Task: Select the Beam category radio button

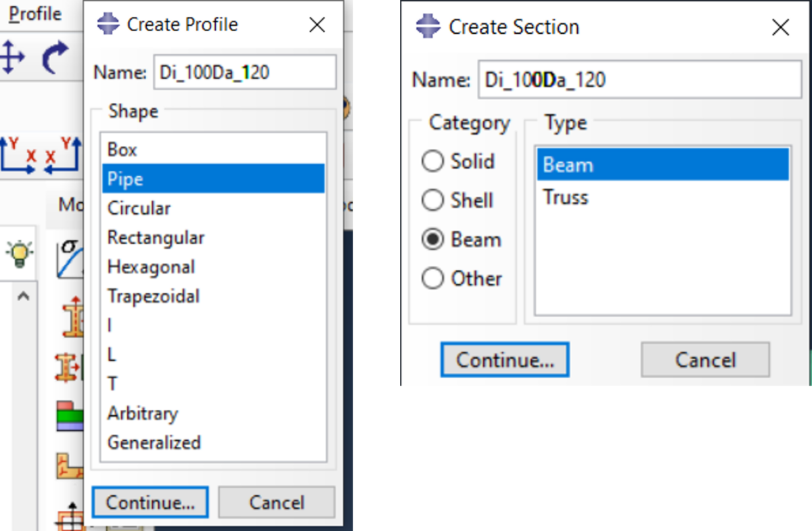Action: pyautogui.click(x=432, y=239)
